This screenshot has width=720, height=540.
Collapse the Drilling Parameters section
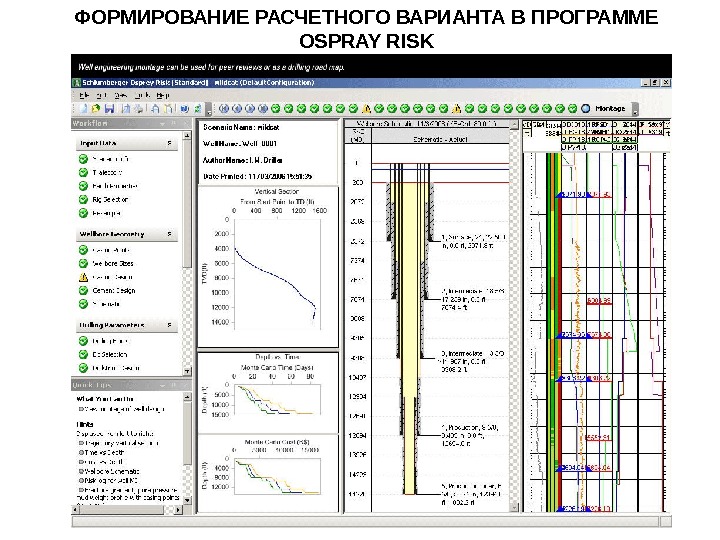pyautogui.click(x=169, y=326)
